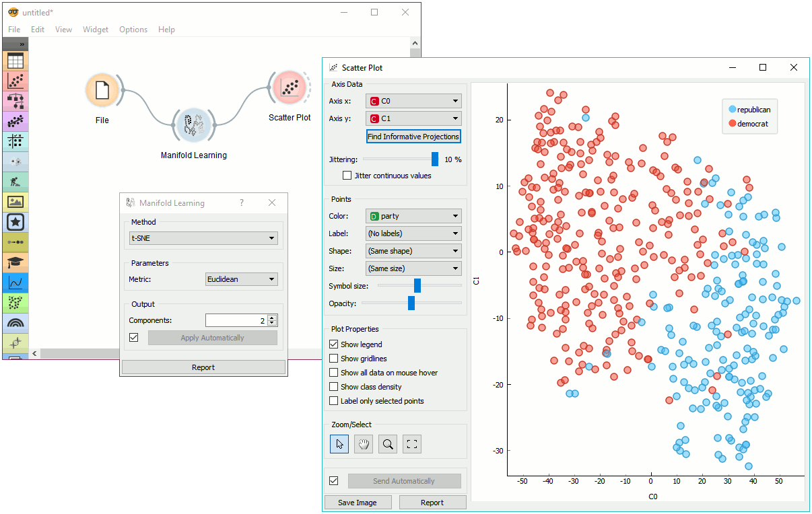Activate the magnifier zoom tool
Image resolution: width=812 pixels, height=514 pixels.
click(x=388, y=444)
